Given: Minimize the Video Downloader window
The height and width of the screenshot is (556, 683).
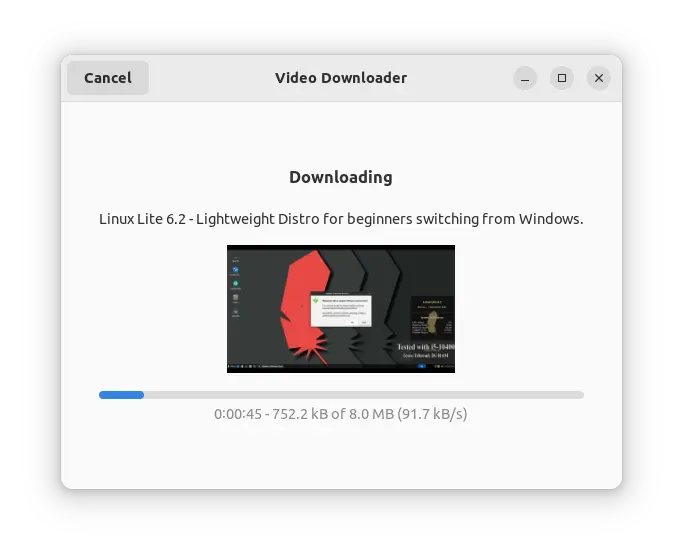Looking at the screenshot, I should coord(525,78).
